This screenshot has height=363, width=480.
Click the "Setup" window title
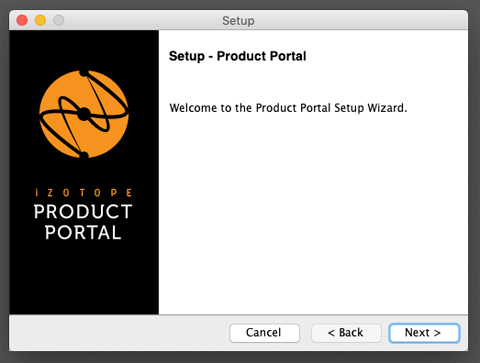(238, 21)
